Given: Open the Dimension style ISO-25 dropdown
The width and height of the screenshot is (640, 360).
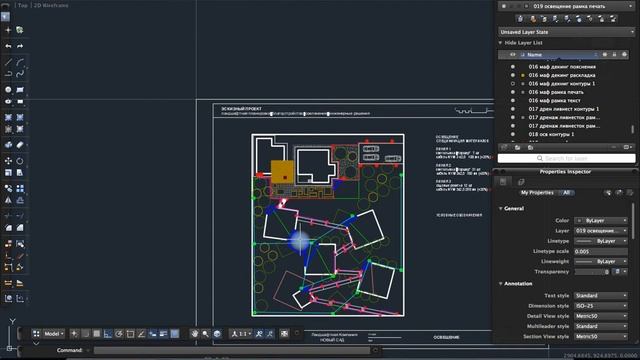Looking at the screenshot, I should (x=601, y=306).
